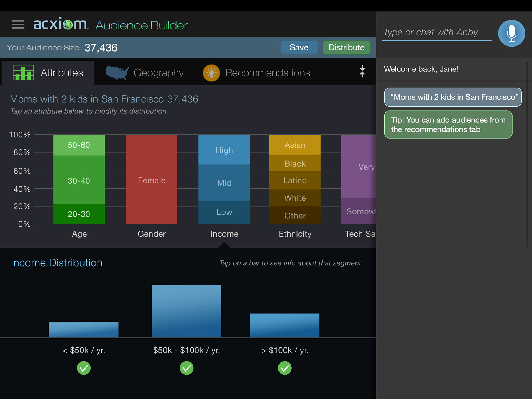532x399 pixels.
Task: Open the Recommendations tab
Action: [x=267, y=73]
